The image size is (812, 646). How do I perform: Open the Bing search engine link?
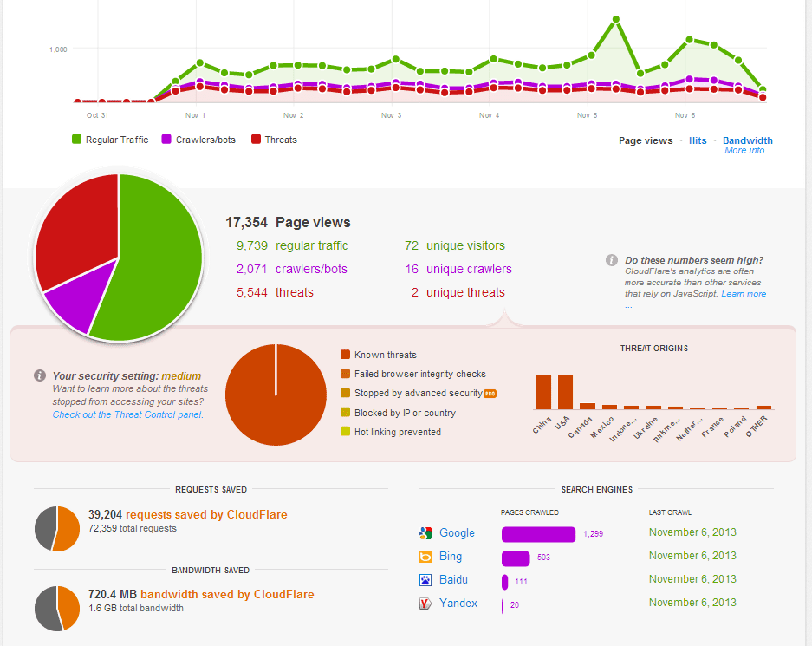[451, 556]
